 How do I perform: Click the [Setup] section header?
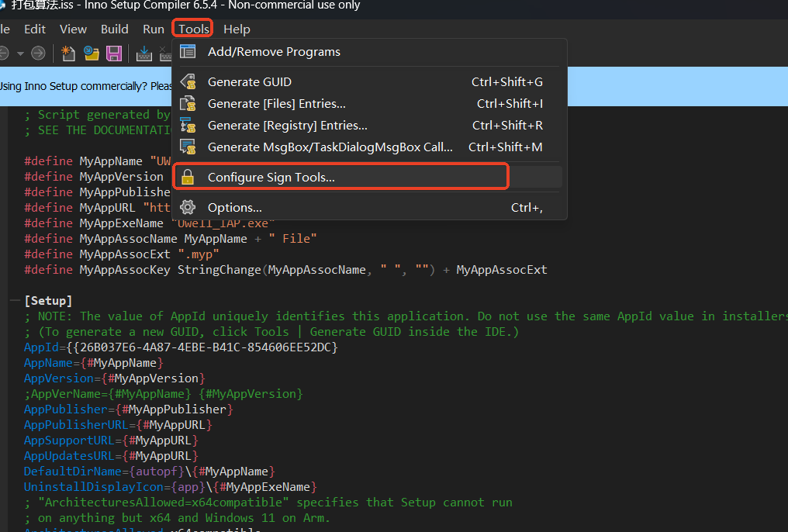48,301
